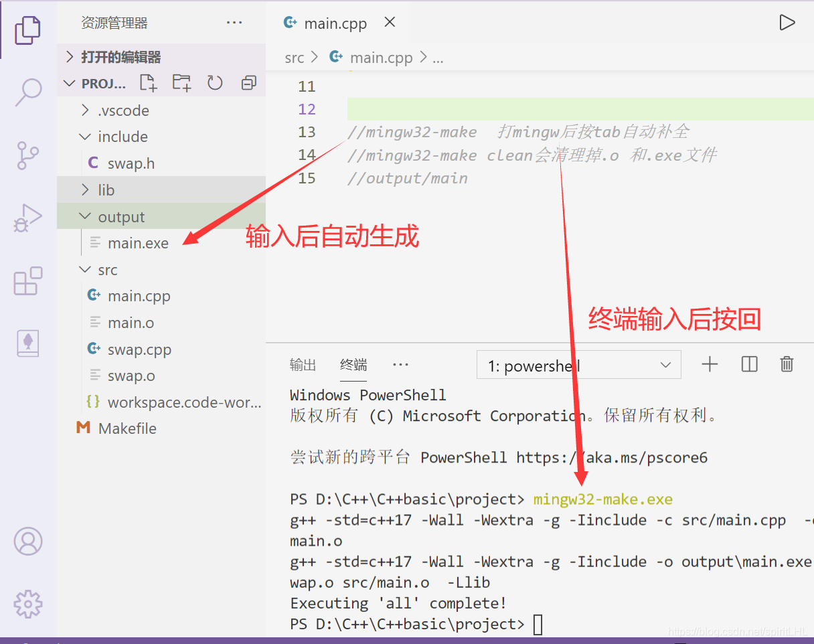
Task: Click the New Folder icon in explorer header
Action: point(181,83)
